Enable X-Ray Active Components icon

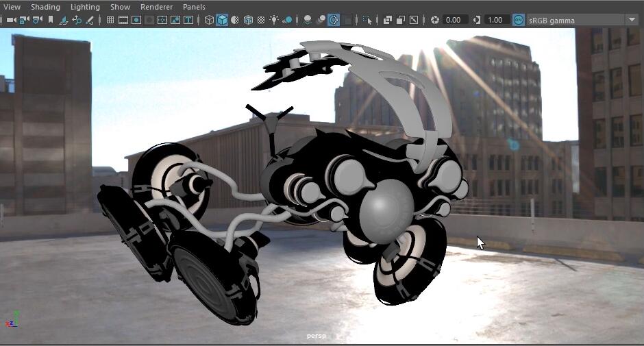pyautogui.click(x=401, y=20)
